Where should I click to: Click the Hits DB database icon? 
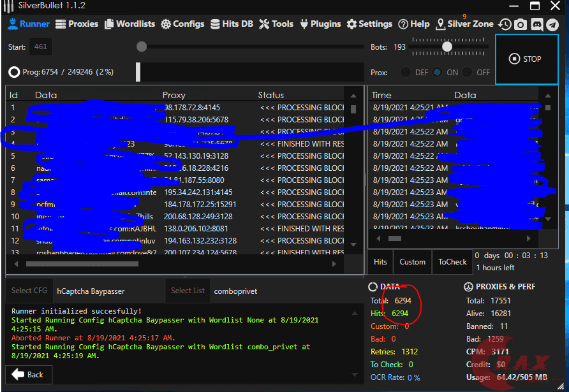click(215, 24)
